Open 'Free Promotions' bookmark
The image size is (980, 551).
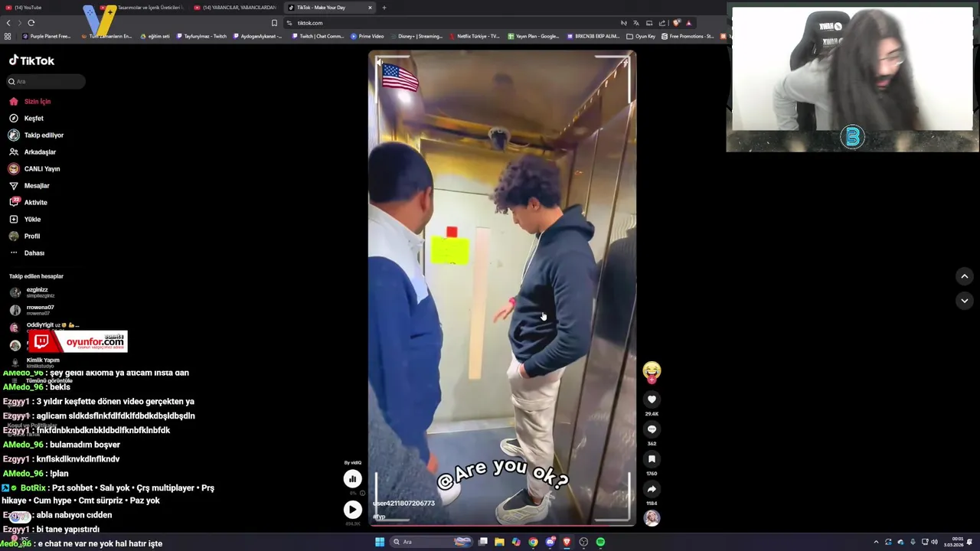pos(688,36)
